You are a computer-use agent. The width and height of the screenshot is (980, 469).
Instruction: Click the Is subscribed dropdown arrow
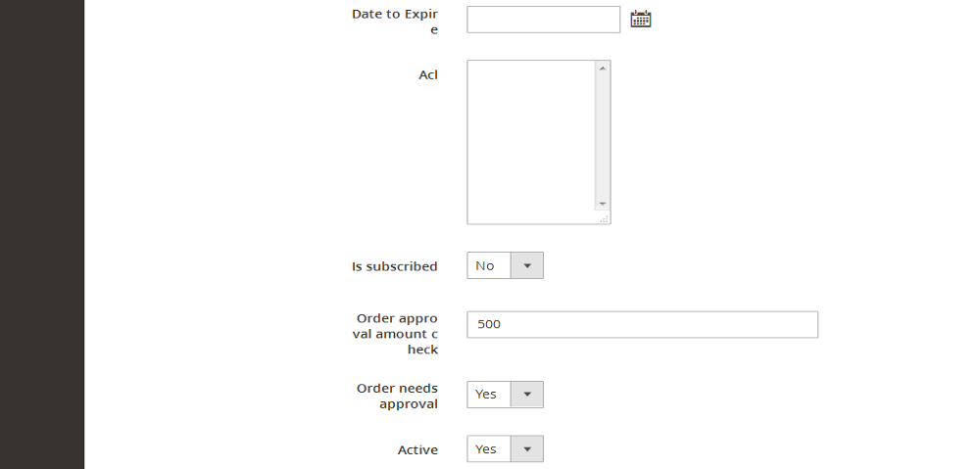pos(527,265)
